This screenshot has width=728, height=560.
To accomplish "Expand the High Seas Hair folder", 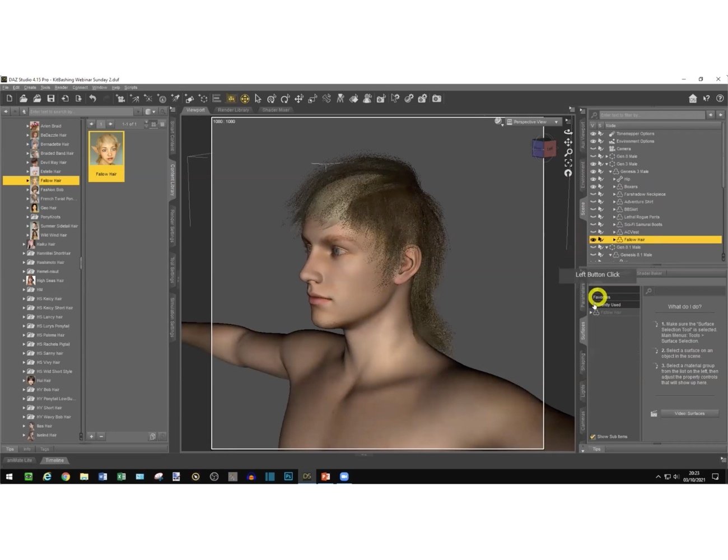I will [x=24, y=281].
